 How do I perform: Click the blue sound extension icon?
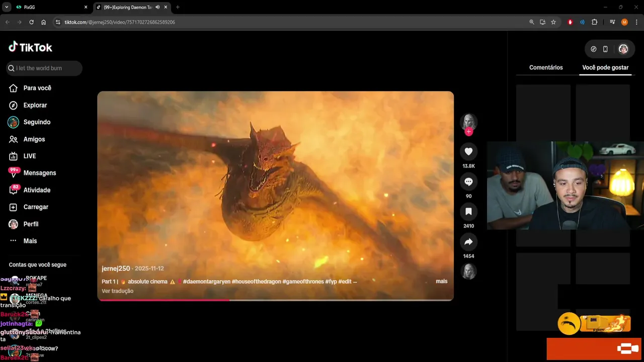tap(582, 22)
